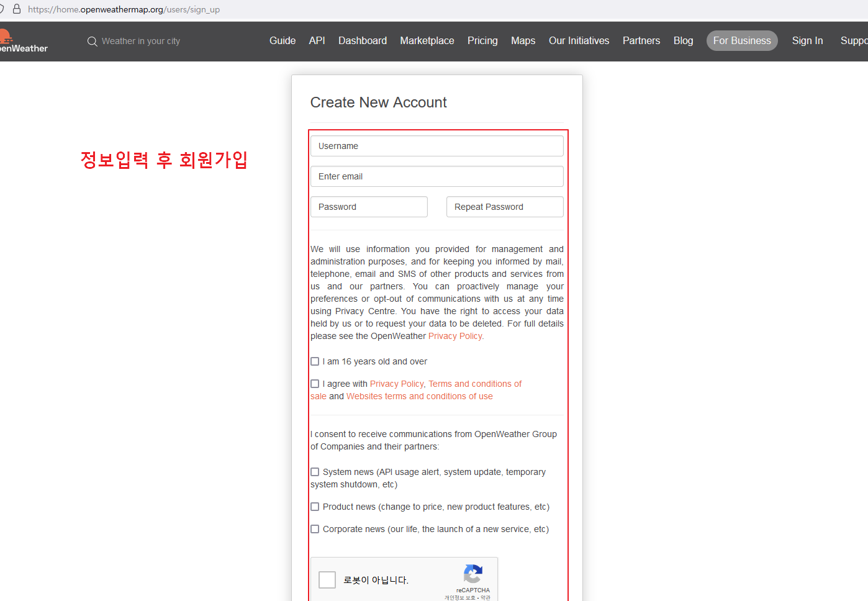Focus the Enter email field
The height and width of the screenshot is (601, 868).
coord(437,176)
